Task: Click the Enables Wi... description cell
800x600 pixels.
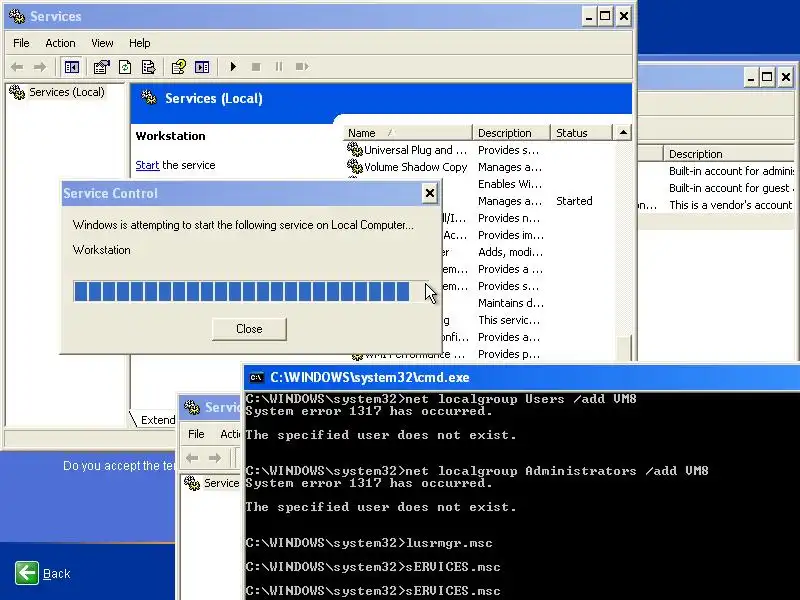Action: pyautogui.click(x=510, y=184)
